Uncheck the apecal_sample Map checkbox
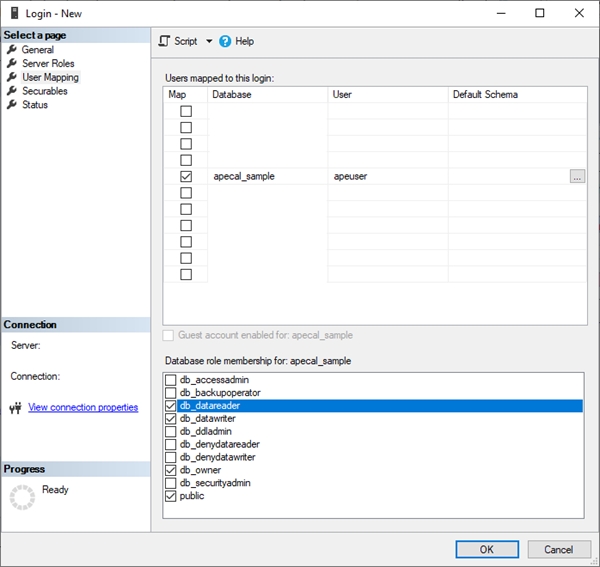The height and width of the screenshot is (567, 600). (185, 176)
